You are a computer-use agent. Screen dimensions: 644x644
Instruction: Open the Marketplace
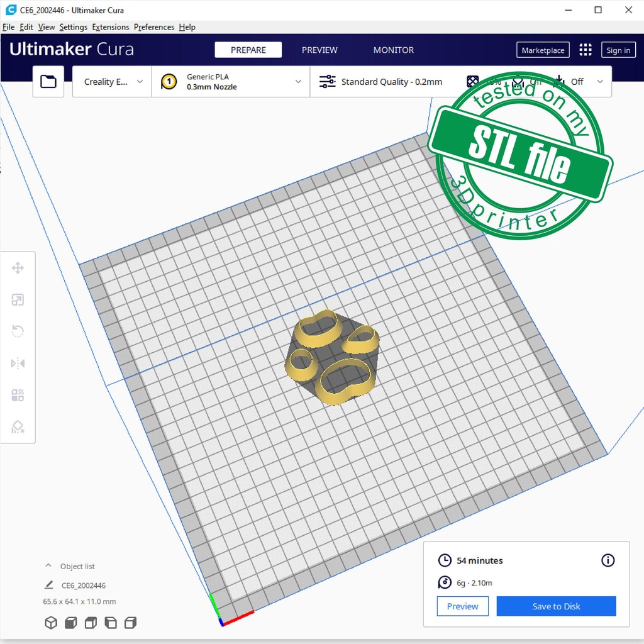543,50
